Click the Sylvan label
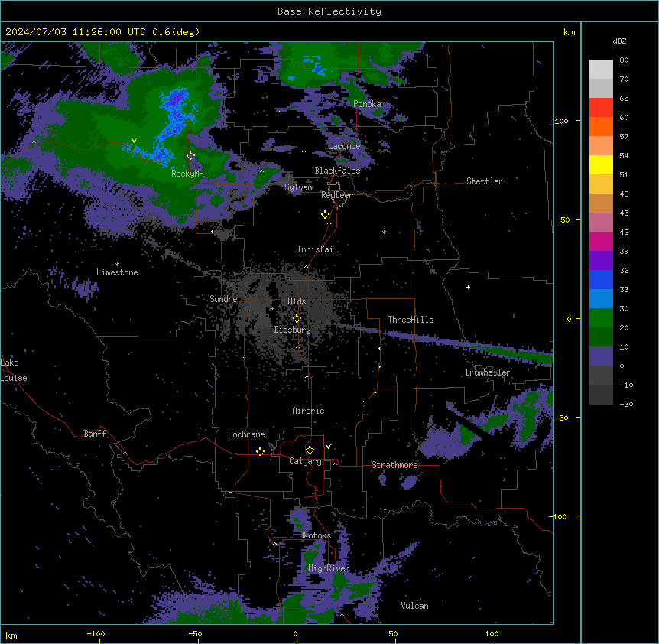Image resolution: width=659 pixels, height=644 pixels. (x=298, y=187)
